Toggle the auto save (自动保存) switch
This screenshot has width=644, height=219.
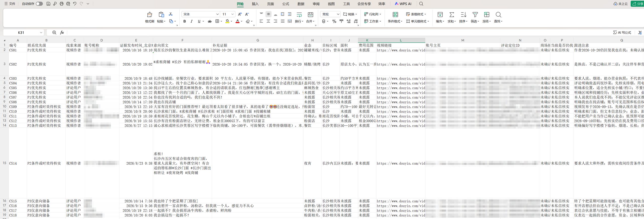39,4
